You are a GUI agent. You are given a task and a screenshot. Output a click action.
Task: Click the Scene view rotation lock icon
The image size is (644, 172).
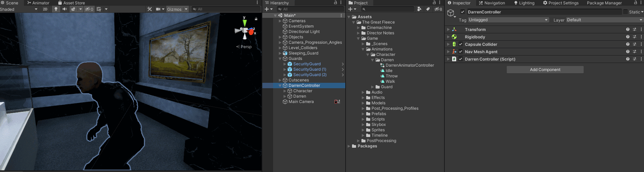tap(256, 19)
